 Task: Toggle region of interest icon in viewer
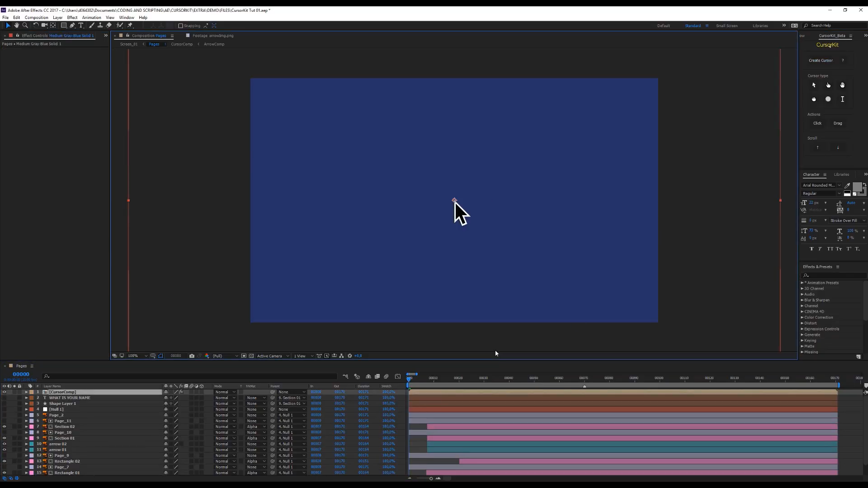(244, 356)
